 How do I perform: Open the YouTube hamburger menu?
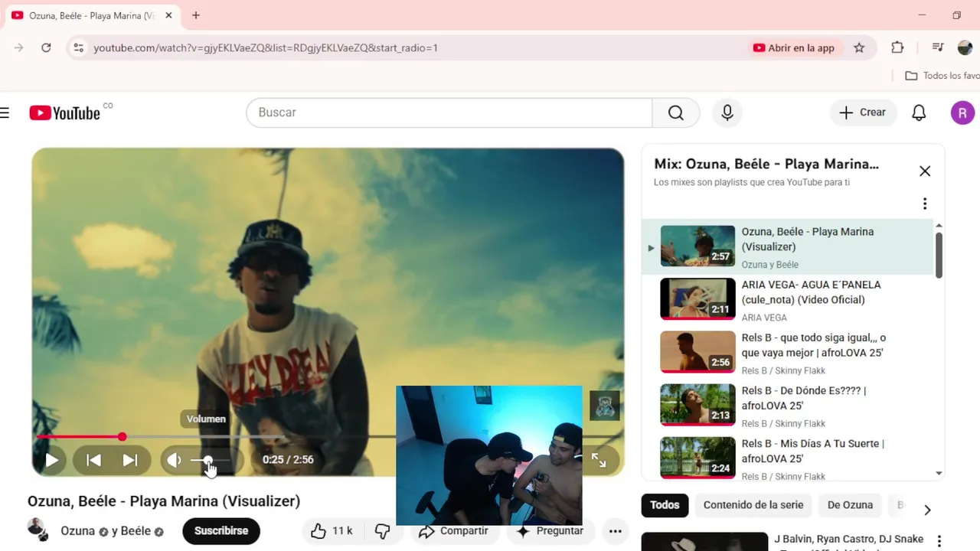tap(5, 113)
